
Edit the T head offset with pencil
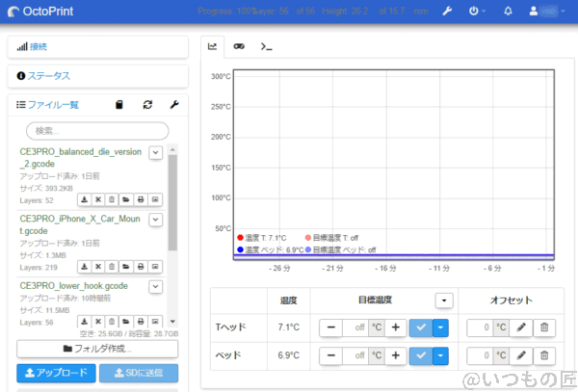[x=521, y=327]
